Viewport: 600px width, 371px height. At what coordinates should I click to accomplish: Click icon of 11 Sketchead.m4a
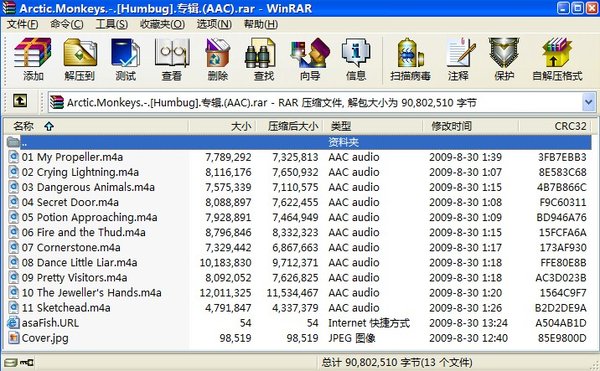(13, 308)
